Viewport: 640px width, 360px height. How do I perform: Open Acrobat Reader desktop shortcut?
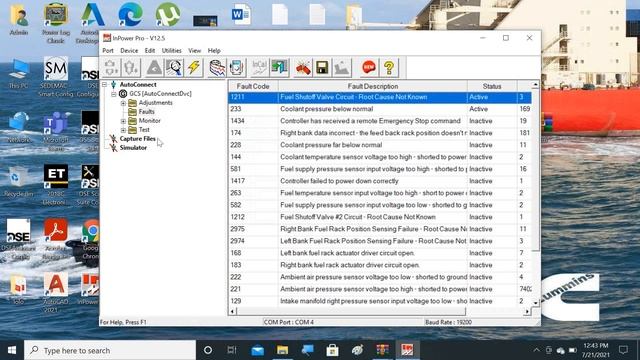pyautogui.click(x=56, y=239)
